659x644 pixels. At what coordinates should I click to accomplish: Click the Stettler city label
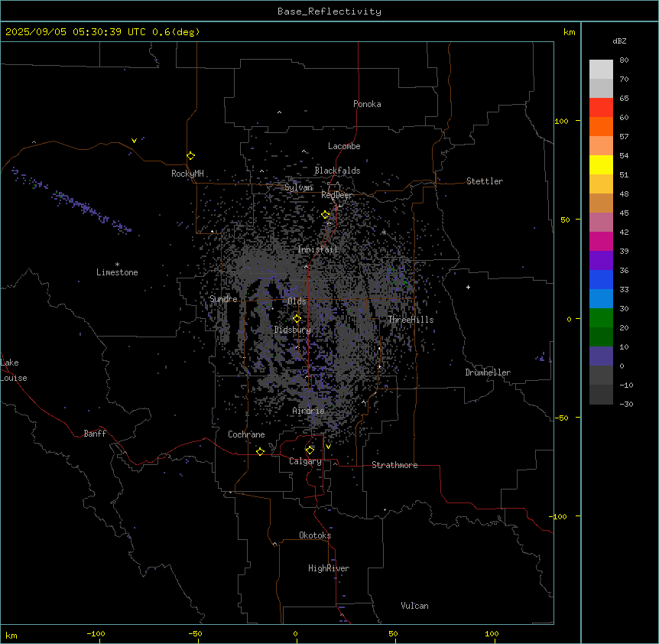tap(485, 181)
